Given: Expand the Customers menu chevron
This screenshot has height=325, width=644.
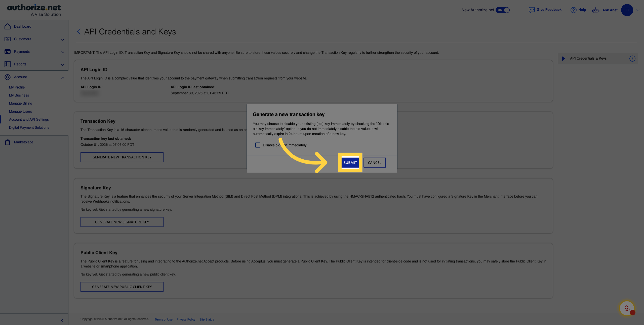Looking at the screenshot, I should [63, 39].
